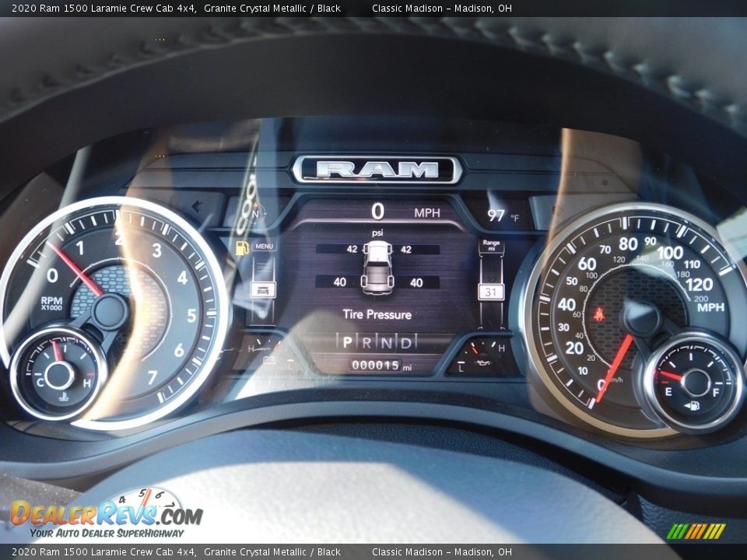Click the Tire Pressure label

coord(377,314)
